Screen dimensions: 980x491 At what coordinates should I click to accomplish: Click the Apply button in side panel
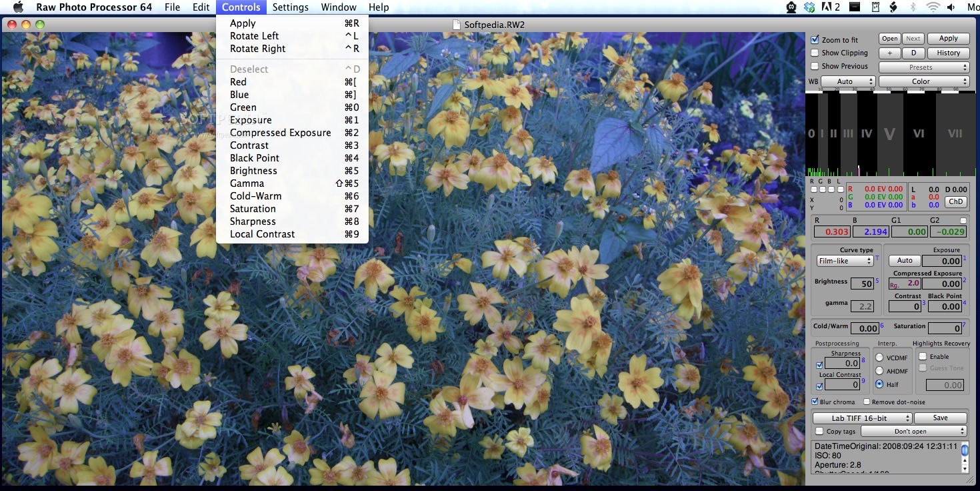point(948,39)
